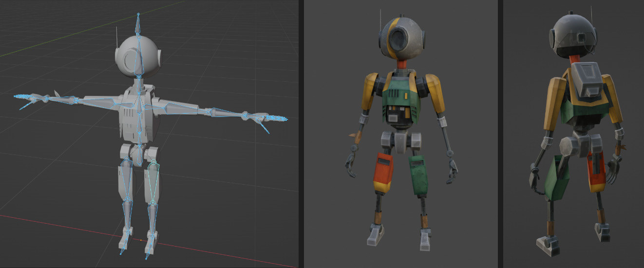This screenshot has height=268, width=644.
Task: Select the highlighted thigh bone on the rig
Action: (153, 182)
